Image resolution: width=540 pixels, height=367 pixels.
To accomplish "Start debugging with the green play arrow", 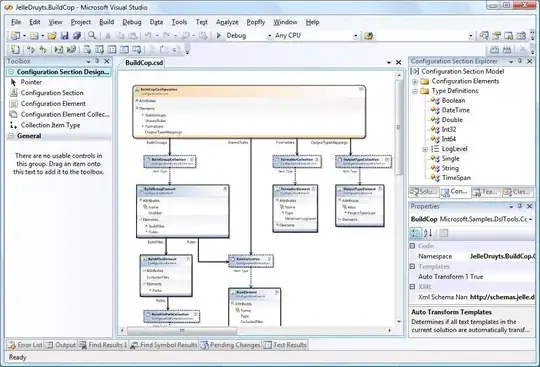I will tap(218, 35).
